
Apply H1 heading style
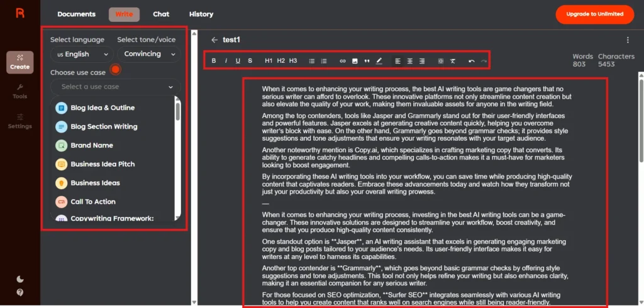click(x=269, y=61)
